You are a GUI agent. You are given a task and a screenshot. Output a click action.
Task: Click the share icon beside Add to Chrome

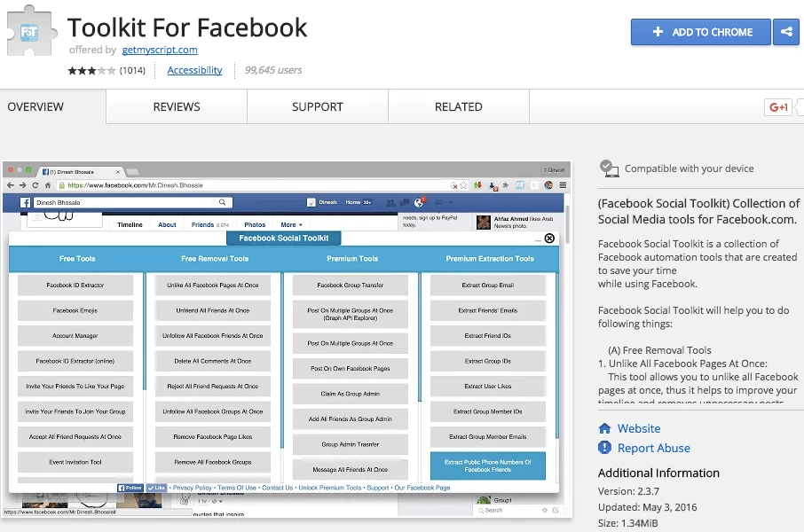(x=786, y=32)
